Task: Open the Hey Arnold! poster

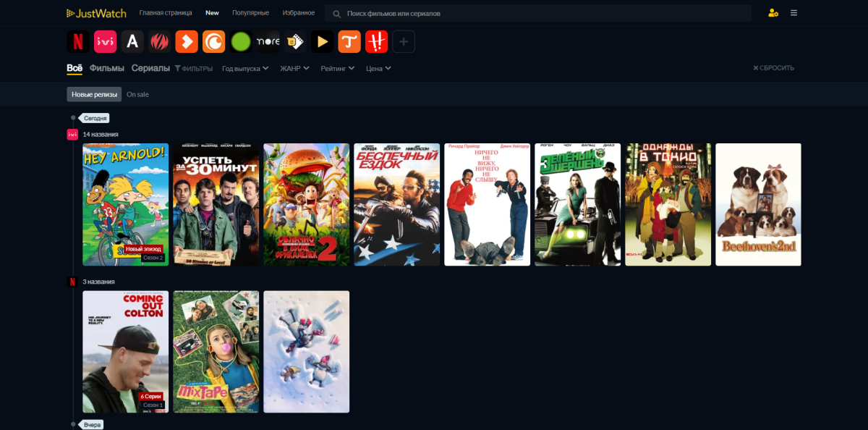Action: pyautogui.click(x=126, y=205)
